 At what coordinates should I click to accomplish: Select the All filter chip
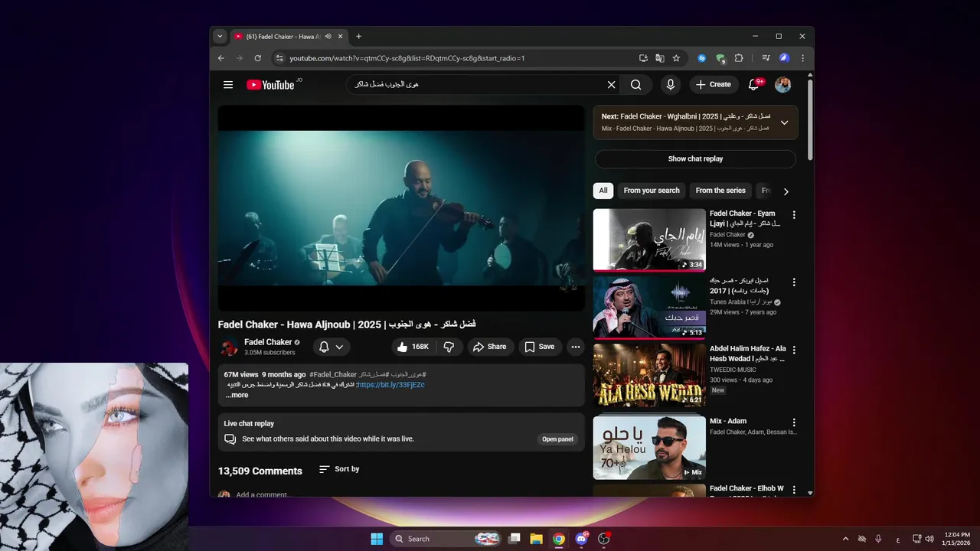tap(603, 191)
